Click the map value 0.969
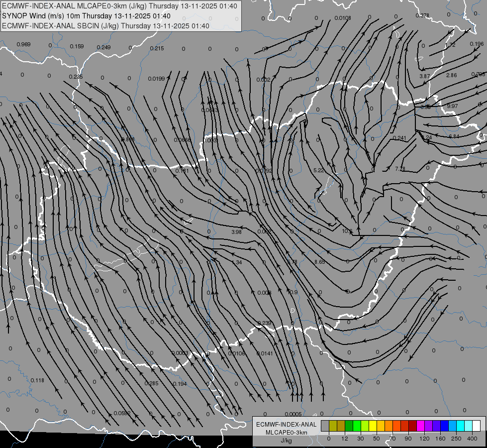The width and height of the screenshot is (487, 448). pyautogui.click(x=23, y=44)
